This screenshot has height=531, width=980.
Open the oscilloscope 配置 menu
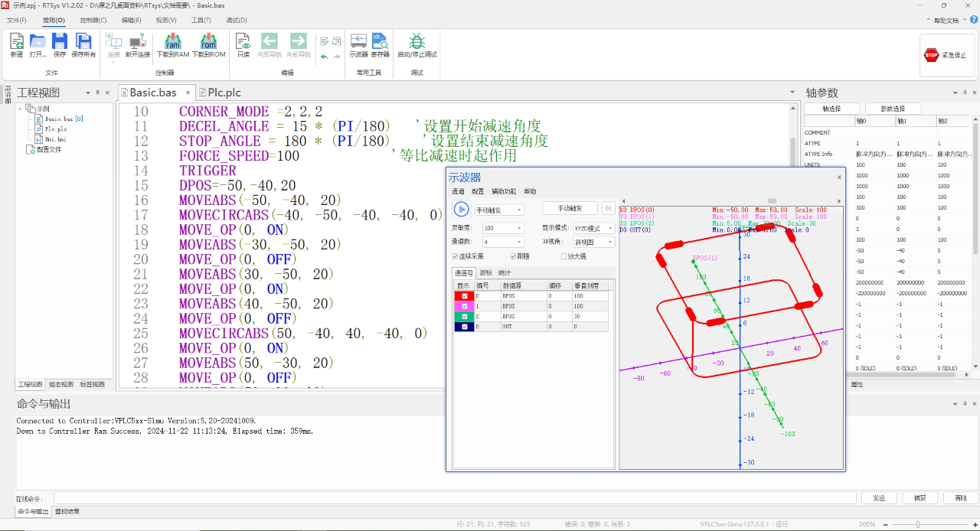pyautogui.click(x=477, y=191)
